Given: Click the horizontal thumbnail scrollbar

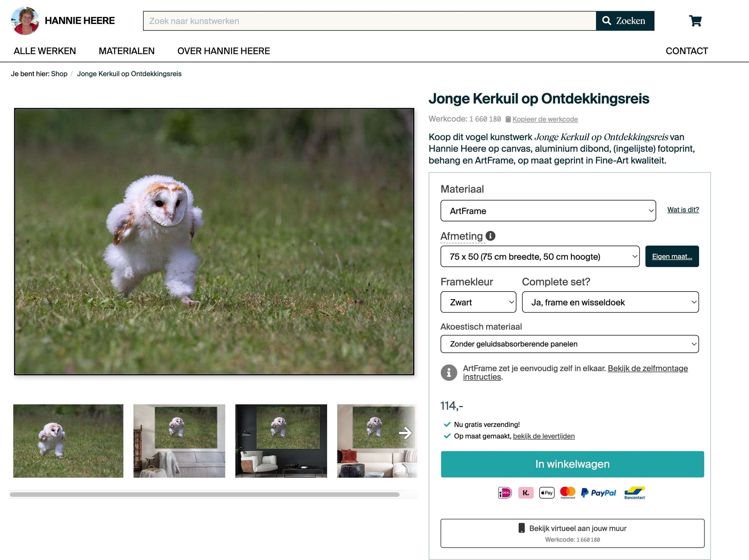Looking at the screenshot, I should pos(205,494).
